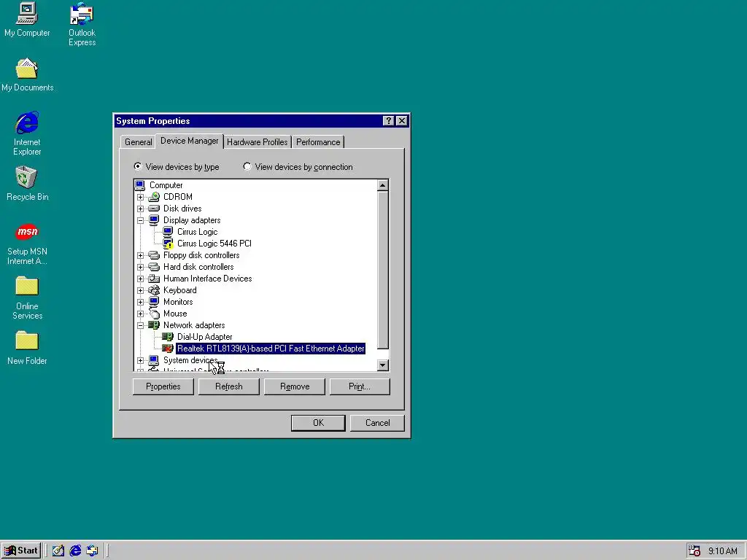Image resolution: width=747 pixels, height=560 pixels.
Task: Expand the Keyboard branch
Action: click(x=140, y=290)
